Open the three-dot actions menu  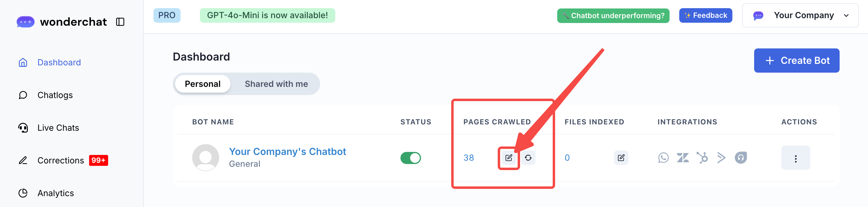pyautogui.click(x=795, y=158)
